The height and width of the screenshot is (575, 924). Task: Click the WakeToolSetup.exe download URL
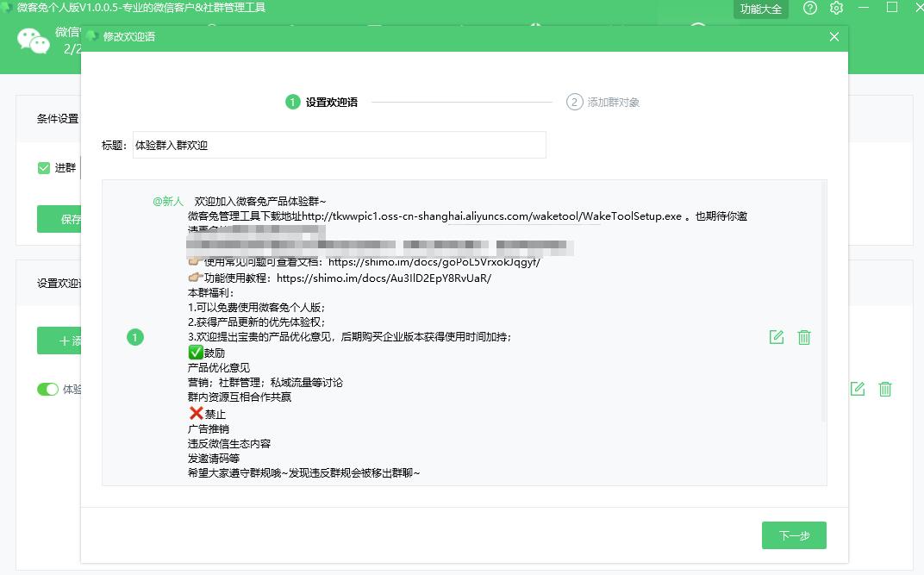[491, 216]
